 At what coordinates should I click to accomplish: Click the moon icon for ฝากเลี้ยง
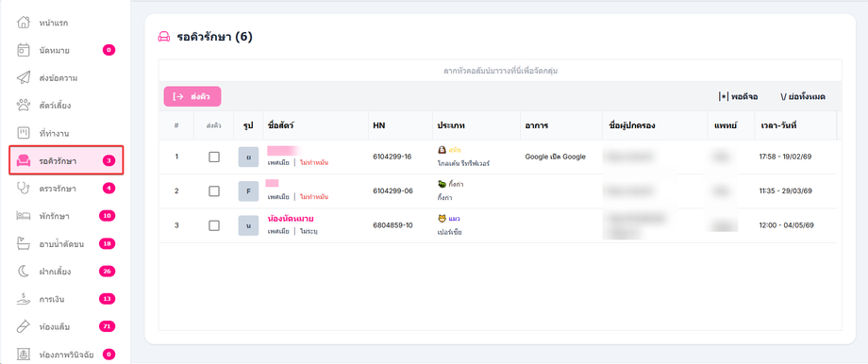click(24, 272)
